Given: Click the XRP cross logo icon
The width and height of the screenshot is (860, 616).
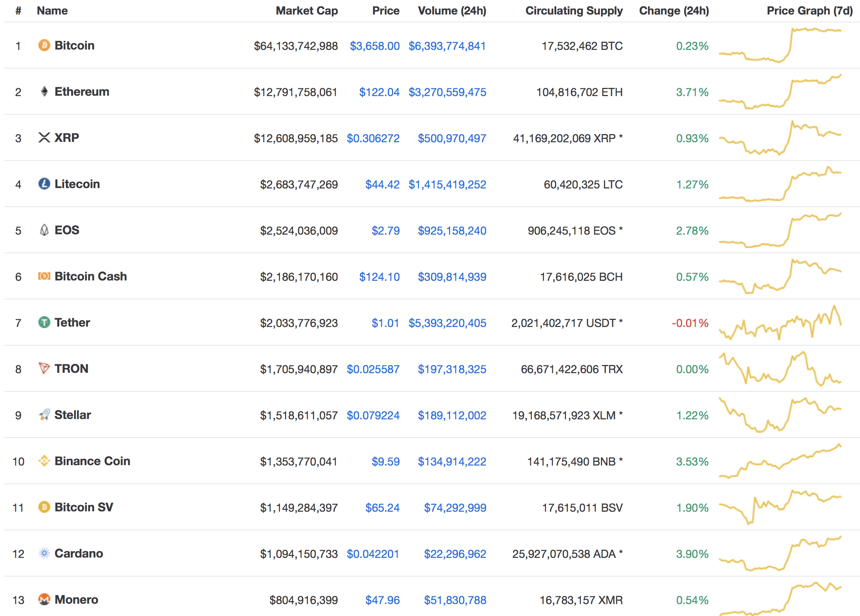Looking at the screenshot, I should click(x=44, y=137).
